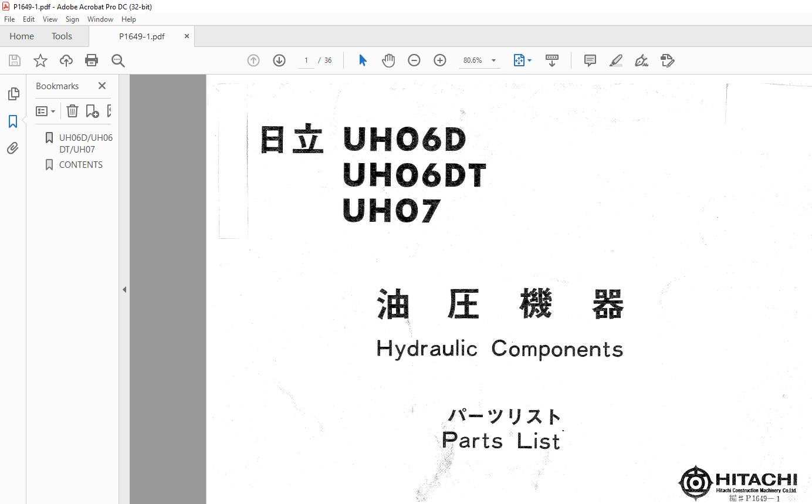Click the page number input field
This screenshot has height=504, width=812.
(306, 60)
